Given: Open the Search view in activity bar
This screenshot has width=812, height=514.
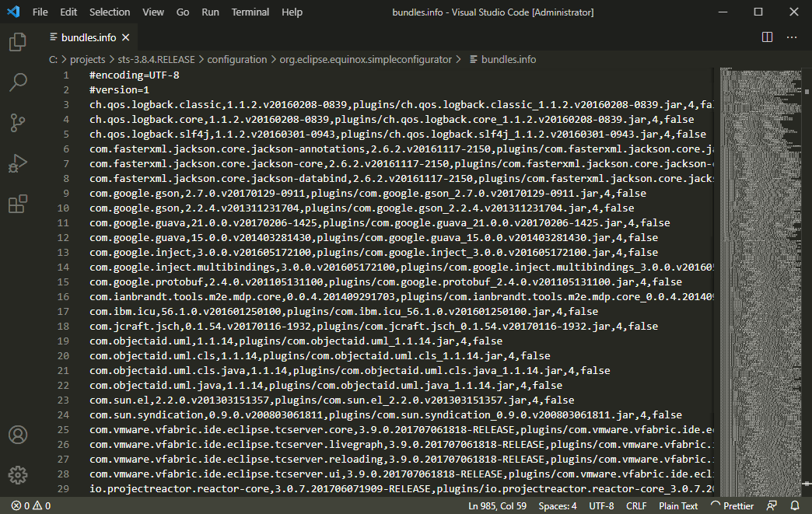Looking at the screenshot, I should 18,82.
